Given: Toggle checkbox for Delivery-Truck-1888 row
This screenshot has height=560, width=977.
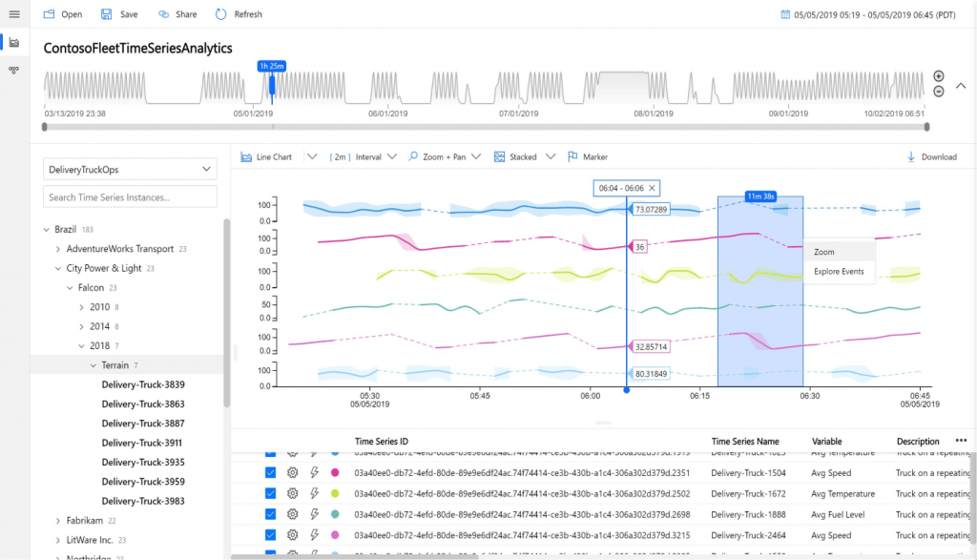Looking at the screenshot, I should [270, 514].
